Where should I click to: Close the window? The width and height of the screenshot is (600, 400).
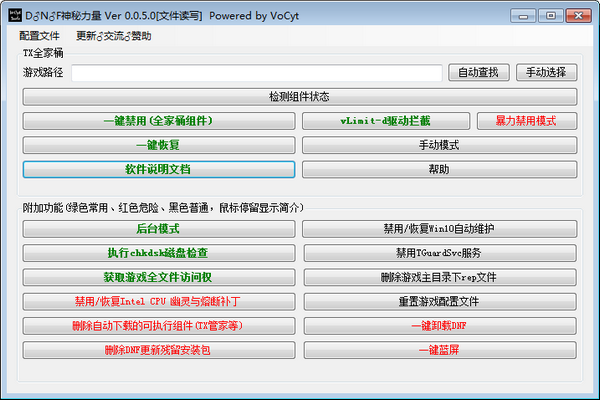579,16
